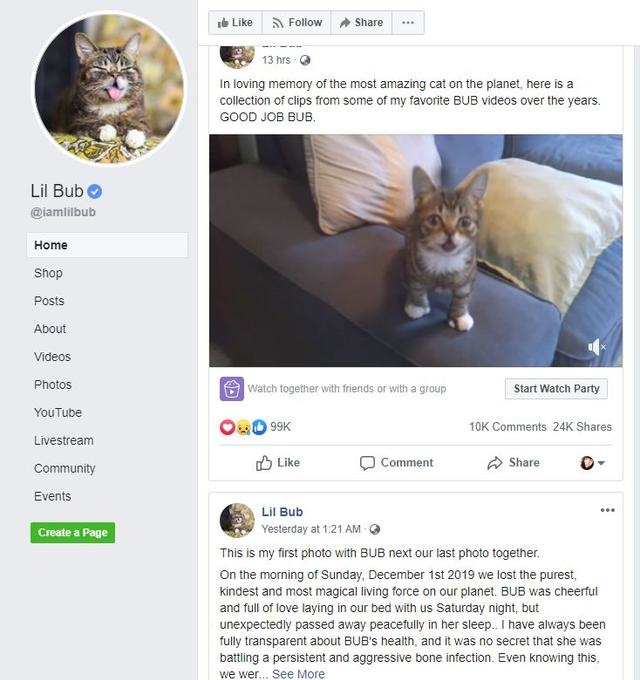The height and width of the screenshot is (680, 640).
Task: Click the Watch Party popcorn icon
Action: click(232, 389)
